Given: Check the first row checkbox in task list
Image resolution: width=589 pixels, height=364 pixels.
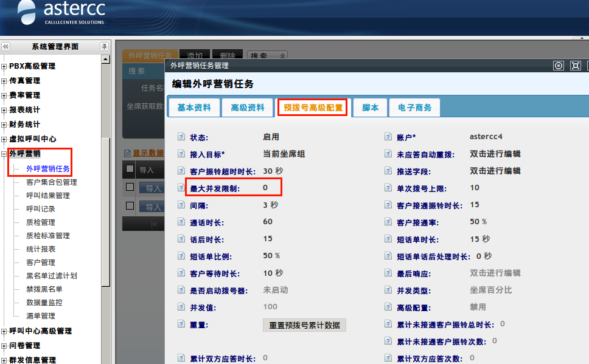Looking at the screenshot, I should click(x=130, y=187).
